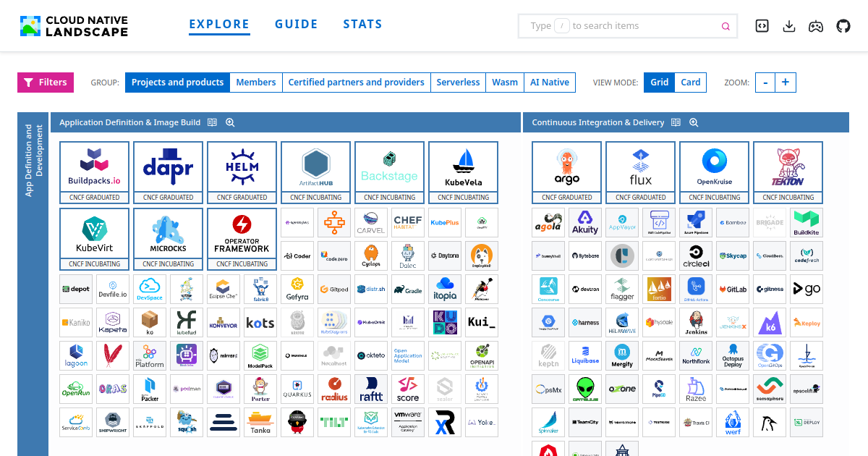Increase zoom with the plus button
The image size is (868, 456).
[786, 83]
